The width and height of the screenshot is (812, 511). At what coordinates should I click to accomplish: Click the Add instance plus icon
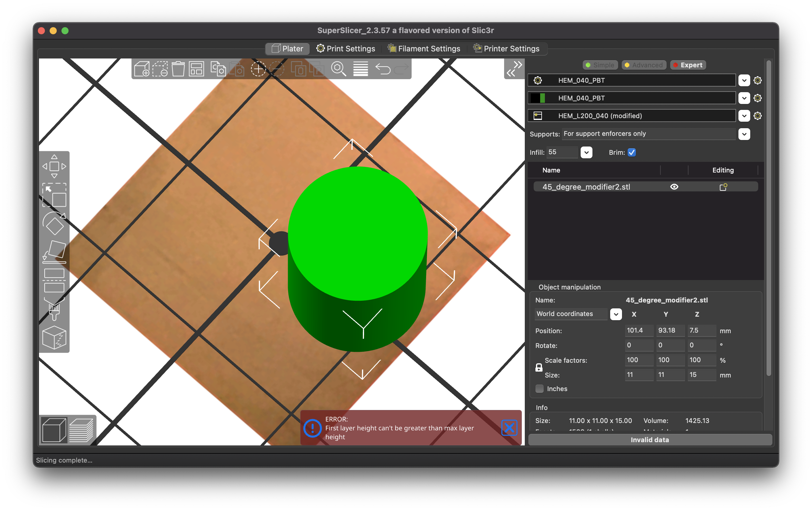click(258, 69)
